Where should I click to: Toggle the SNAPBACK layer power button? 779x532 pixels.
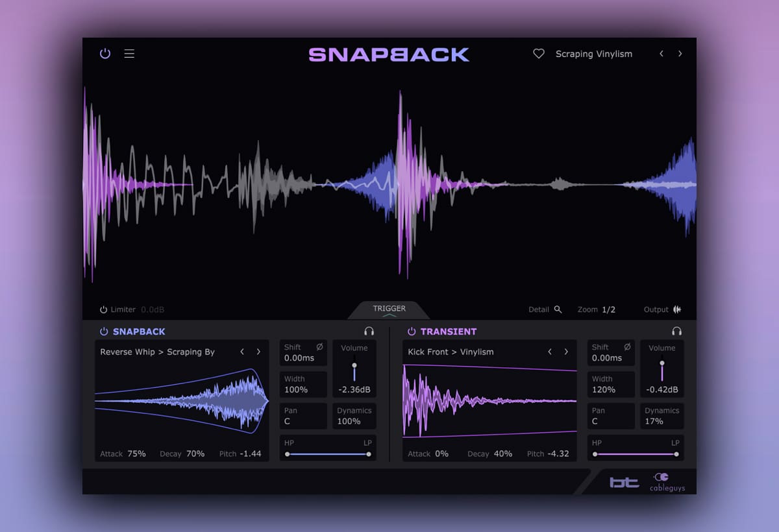[104, 332]
